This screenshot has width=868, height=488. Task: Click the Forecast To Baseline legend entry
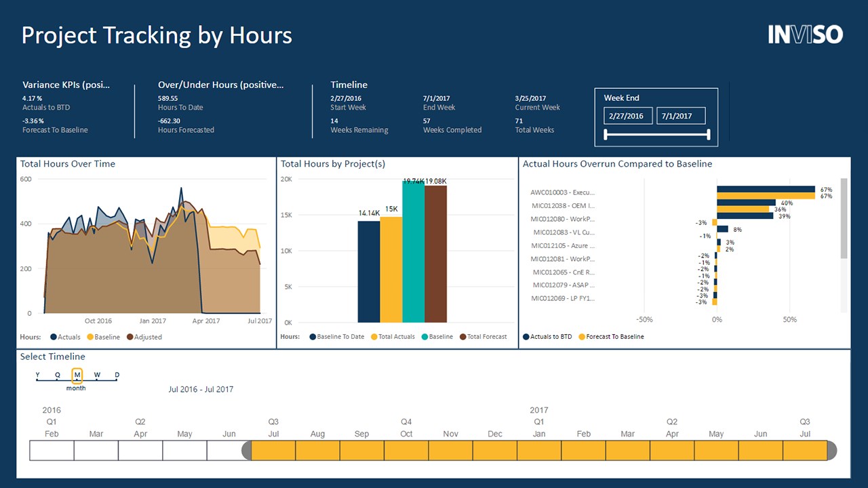point(611,337)
